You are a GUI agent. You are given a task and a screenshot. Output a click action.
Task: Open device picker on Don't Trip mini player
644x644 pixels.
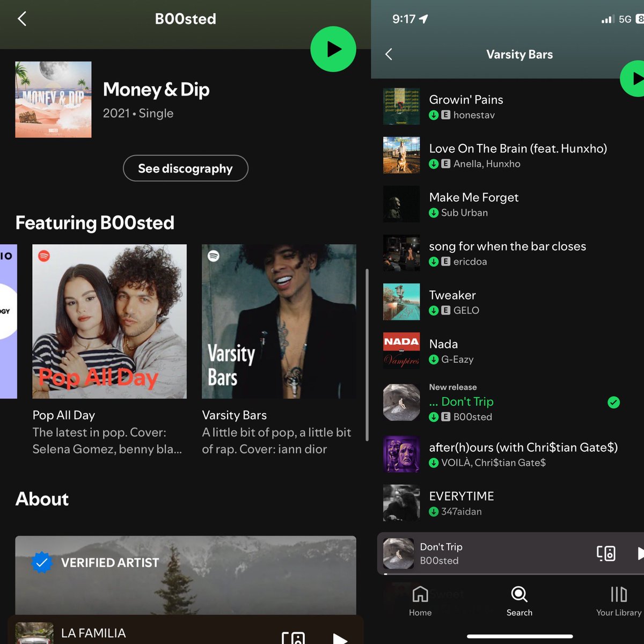606,553
